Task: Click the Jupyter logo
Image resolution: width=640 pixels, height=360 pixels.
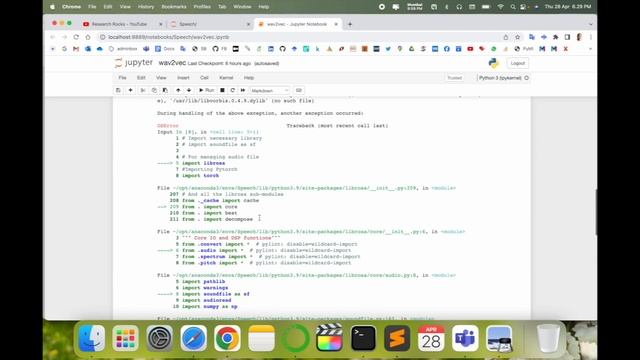Action: click(x=133, y=63)
